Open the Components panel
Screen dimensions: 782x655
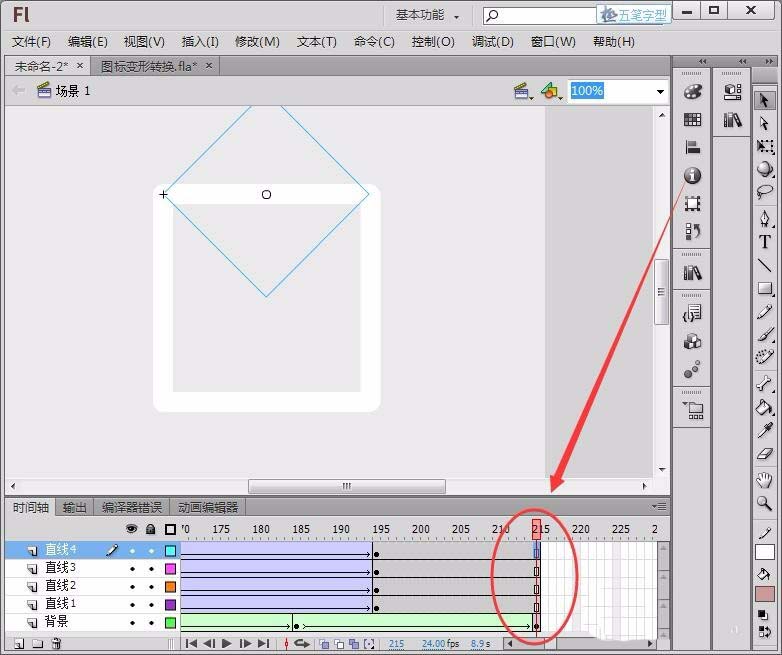click(692, 342)
